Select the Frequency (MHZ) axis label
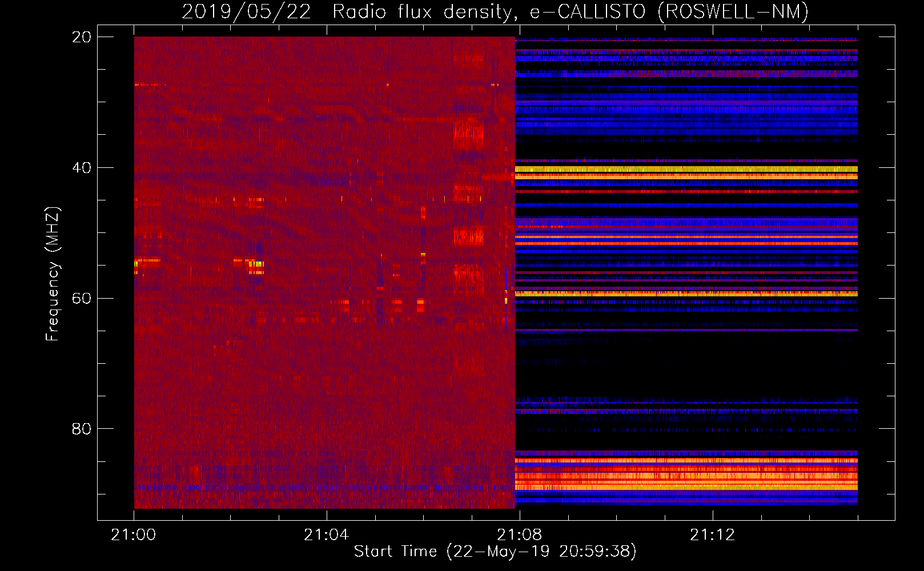 pyautogui.click(x=53, y=274)
